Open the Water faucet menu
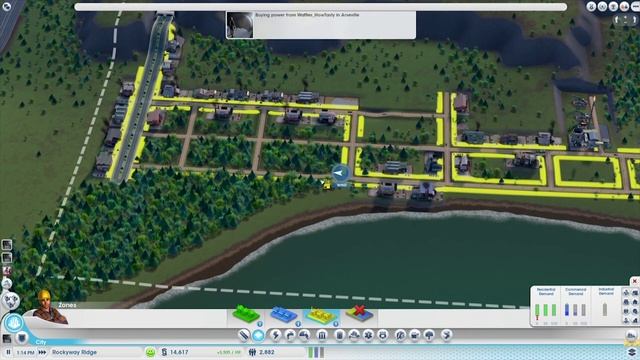 (290, 336)
